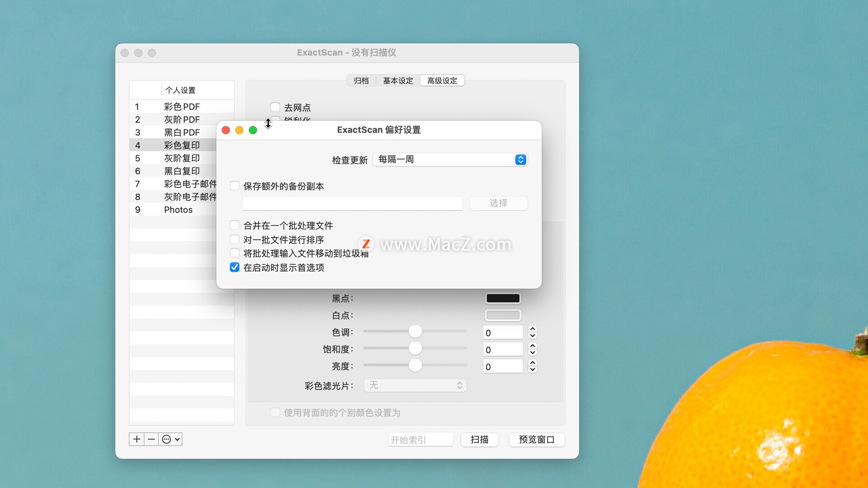This screenshot has height=488, width=868.
Task: Click the backup copy path input field
Action: pos(352,203)
